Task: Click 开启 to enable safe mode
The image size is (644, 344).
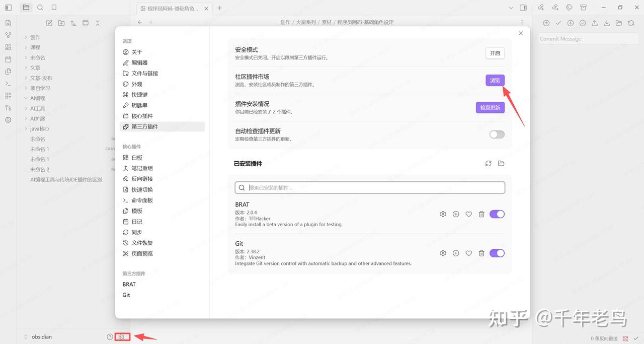Action: [495, 53]
